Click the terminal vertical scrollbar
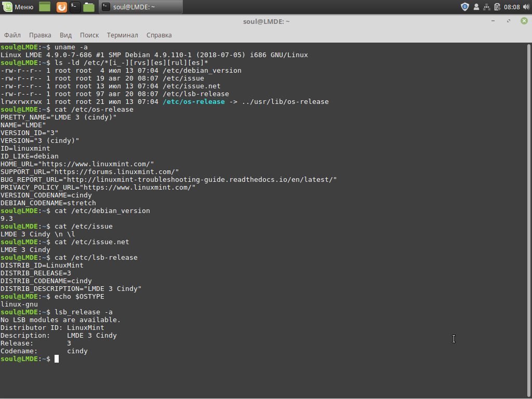Screen dimensions: 532x399 [529, 220]
